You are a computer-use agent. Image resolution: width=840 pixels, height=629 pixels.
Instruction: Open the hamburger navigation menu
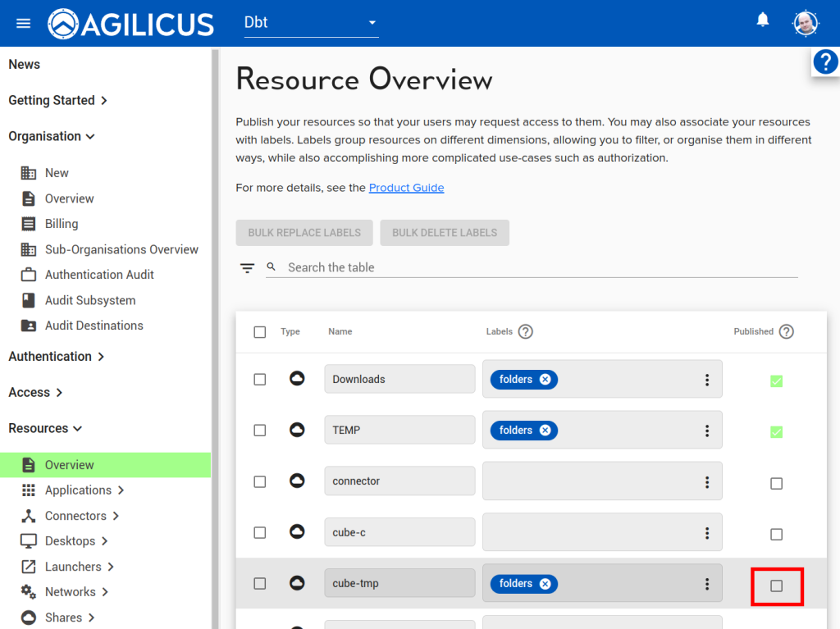click(24, 23)
